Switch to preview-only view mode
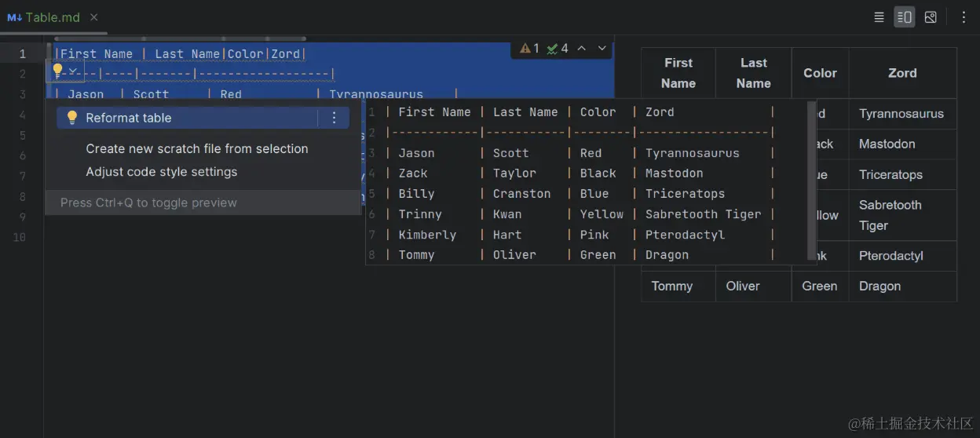980x438 pixels. [931, 17]
